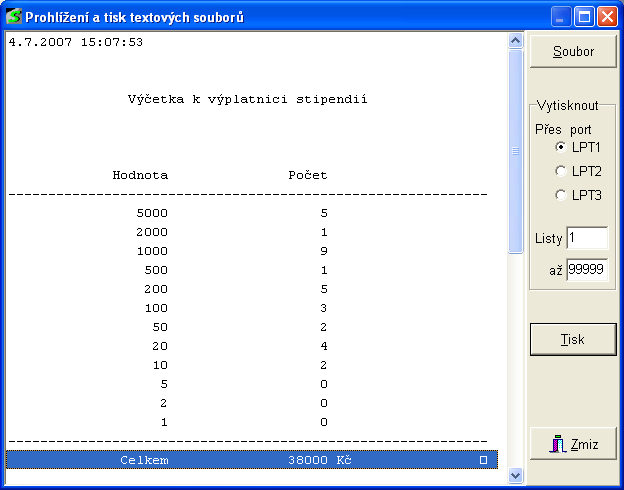624x490 pixels.
Task: Switch print port to LPT3
Action: click(561, 195)
